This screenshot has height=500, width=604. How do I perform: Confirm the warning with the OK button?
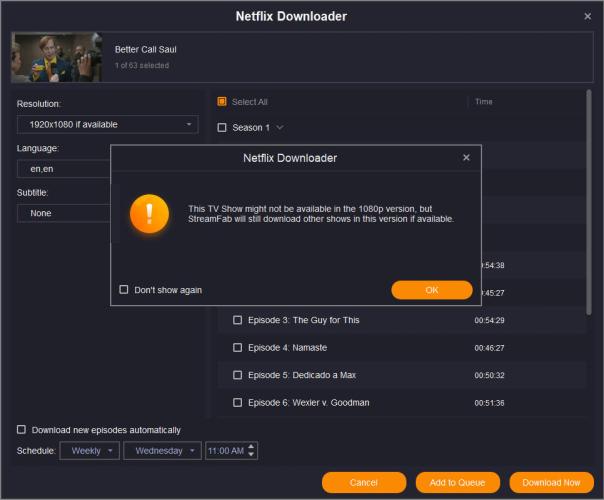pyautogui.click(x=432, y=290)
